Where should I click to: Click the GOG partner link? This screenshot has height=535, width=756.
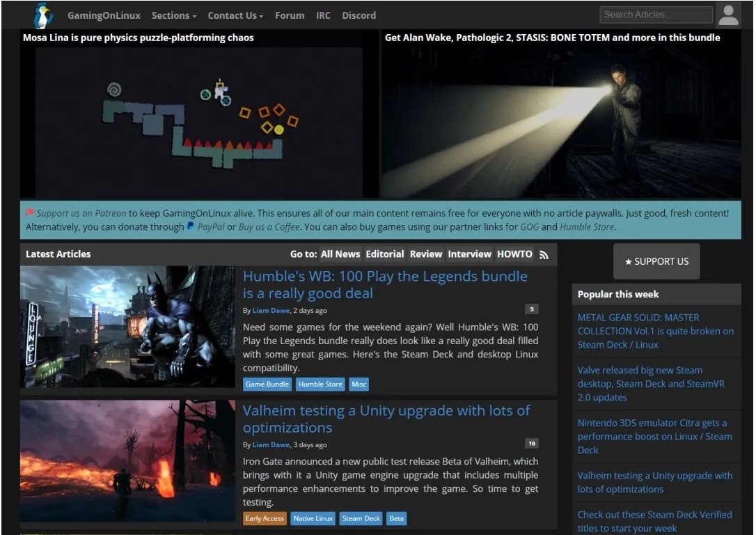pos(529,226)
